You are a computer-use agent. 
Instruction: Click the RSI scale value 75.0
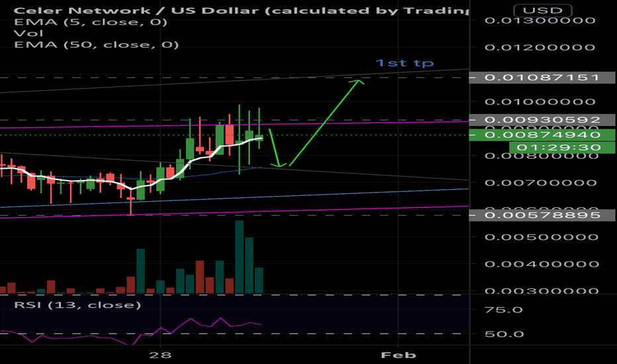point(504,310)
